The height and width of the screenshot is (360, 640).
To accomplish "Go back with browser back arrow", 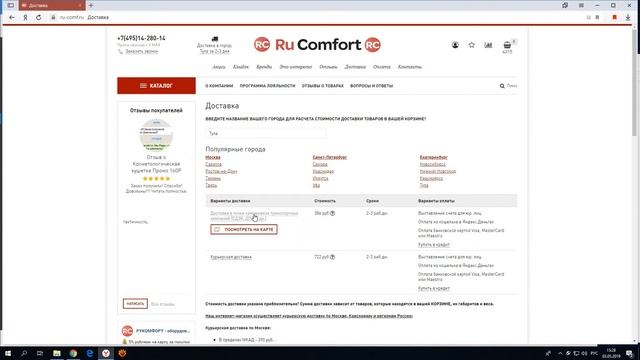I will pos(11,18).
